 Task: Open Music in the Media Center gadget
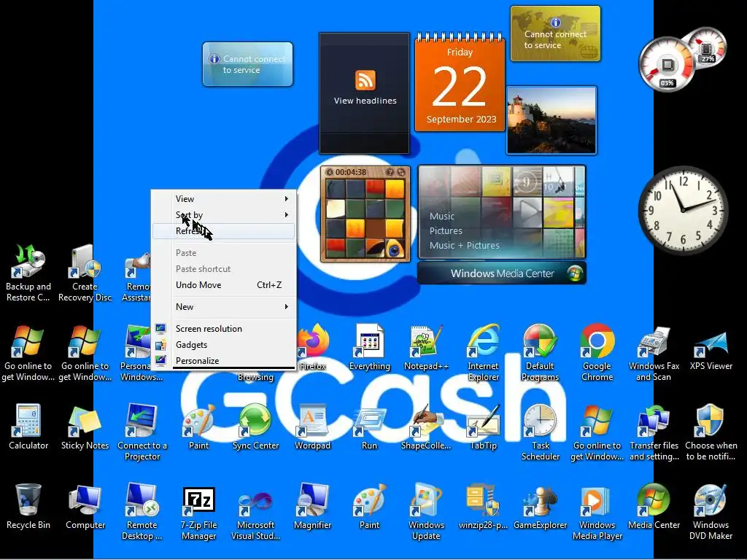(442, 216)
